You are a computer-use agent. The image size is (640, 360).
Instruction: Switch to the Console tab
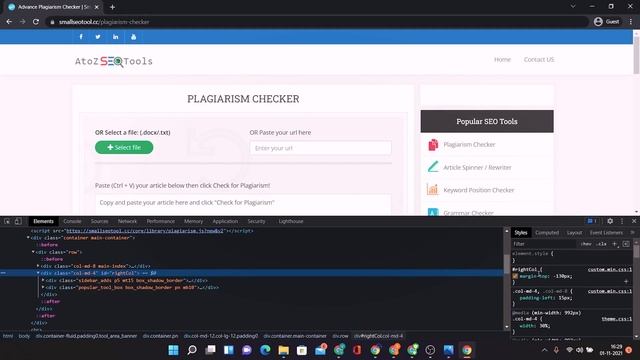(72, 221)
